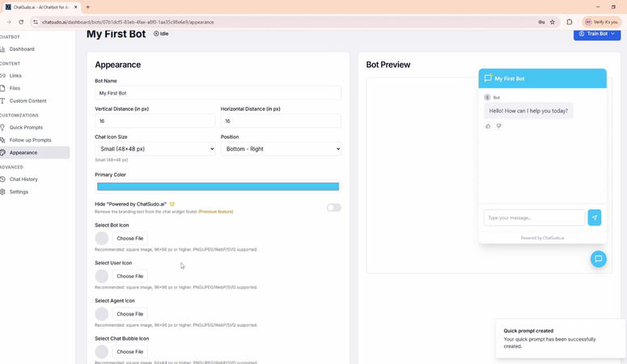Click the Chat History clock icon
627x364 pixels.
2,180
